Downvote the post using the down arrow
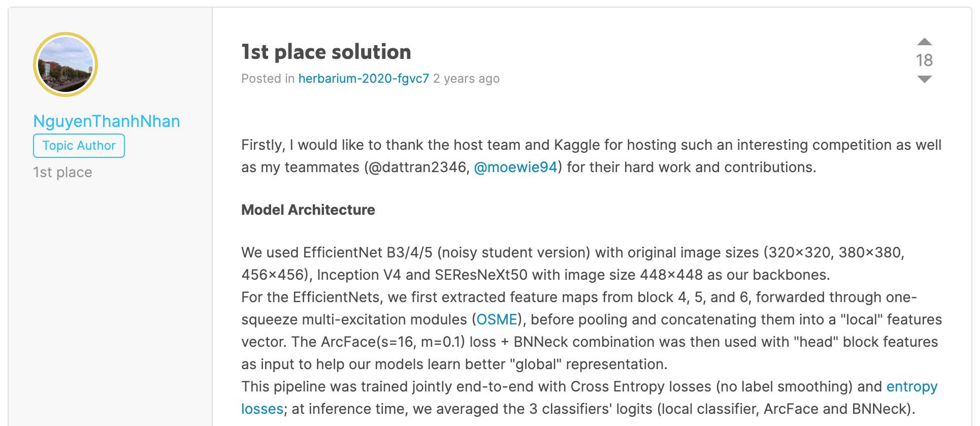This screenshot has height=426, width=980. (x=924, y=79)
